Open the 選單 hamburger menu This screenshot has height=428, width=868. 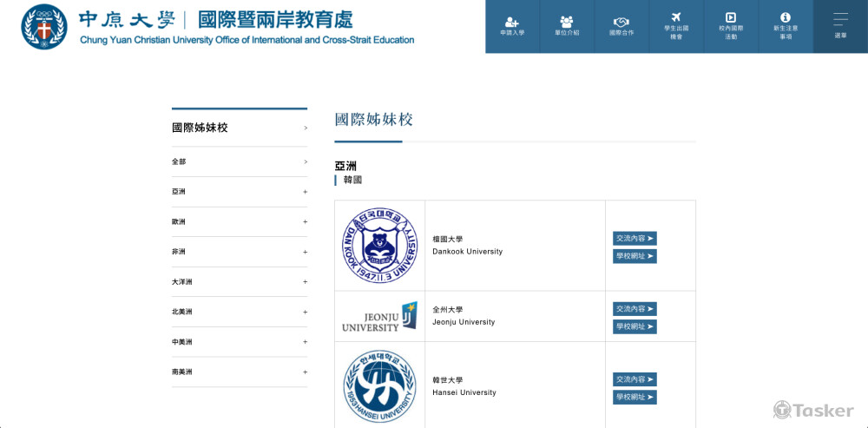840,19
